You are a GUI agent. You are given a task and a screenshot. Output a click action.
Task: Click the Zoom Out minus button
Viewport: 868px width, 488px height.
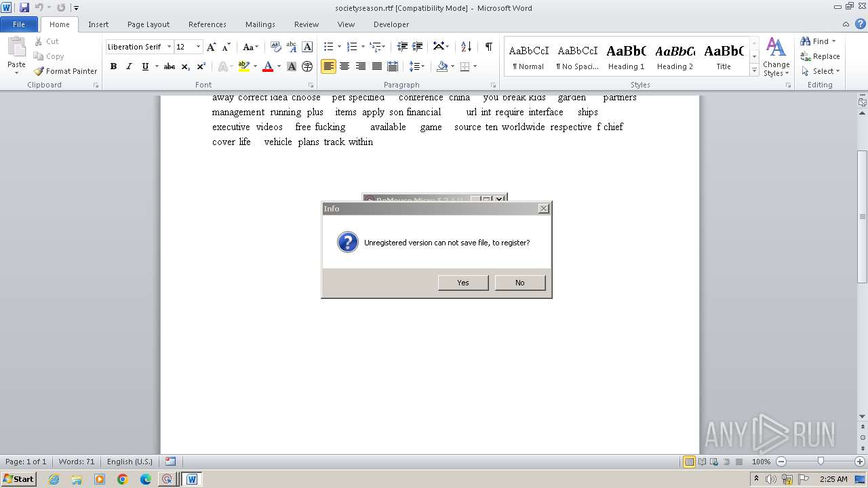[781, 462]
